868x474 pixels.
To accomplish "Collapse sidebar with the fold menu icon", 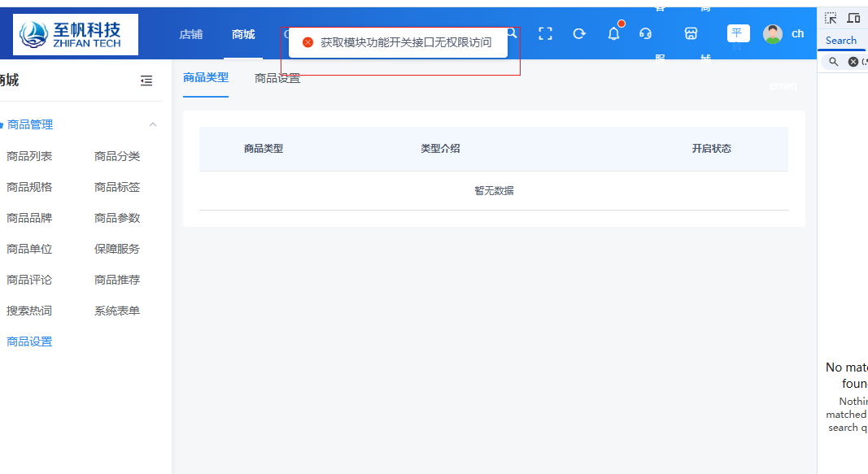I will click(x=146, y=80).
